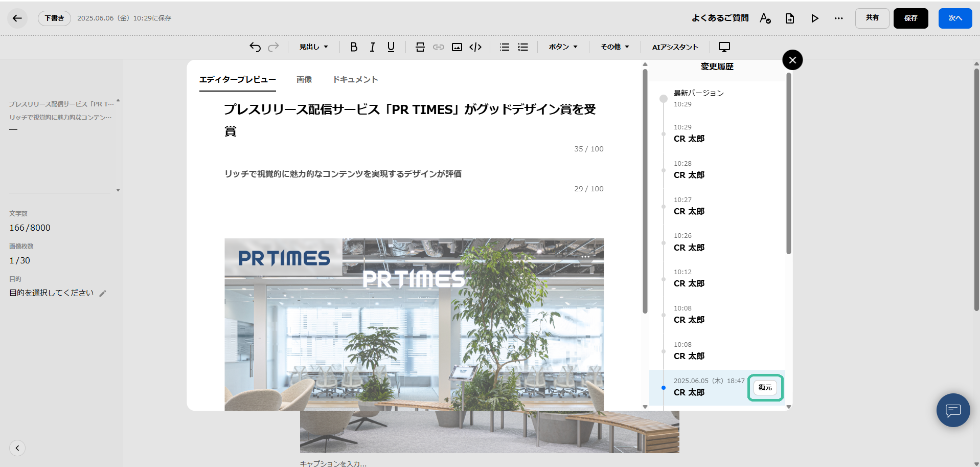Click the desktop preview monitor icon
This screenshot has width=980, height=467.
[724, 47]
